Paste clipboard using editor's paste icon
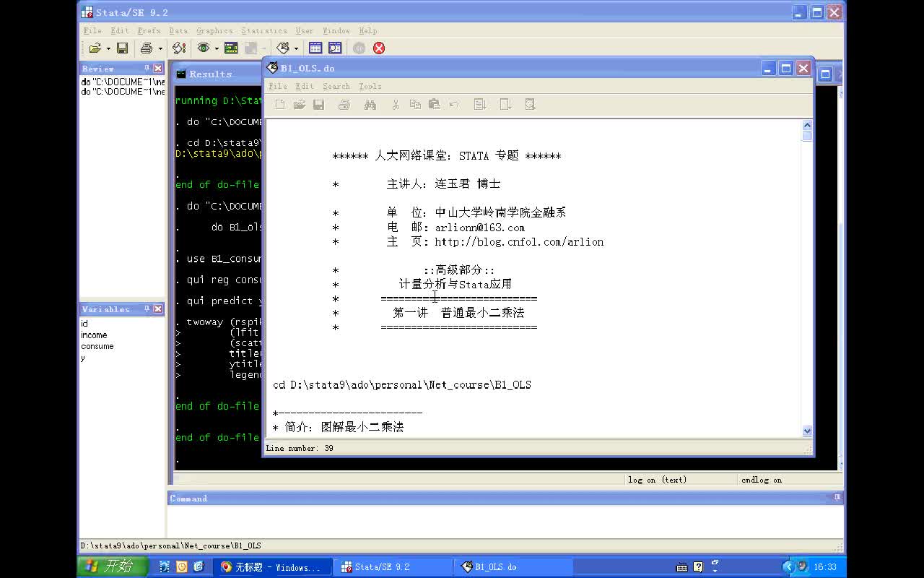This screenshot has width=924, height=578. pos(435,105)
